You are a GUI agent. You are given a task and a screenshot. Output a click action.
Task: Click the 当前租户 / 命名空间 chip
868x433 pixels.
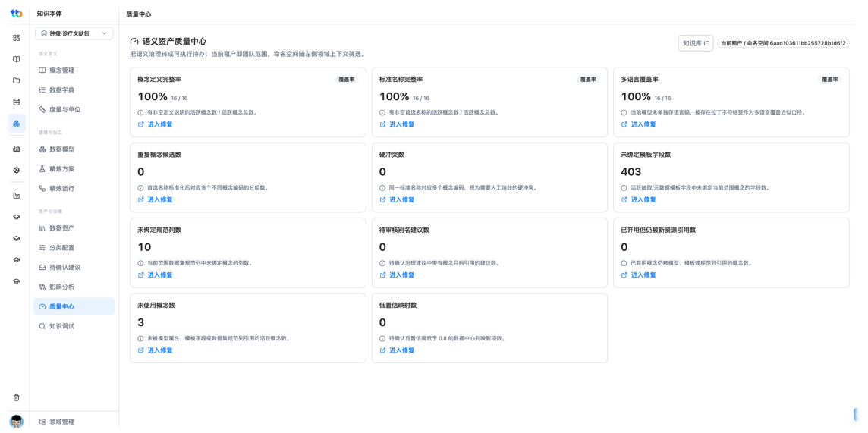[x=783, y=43]
